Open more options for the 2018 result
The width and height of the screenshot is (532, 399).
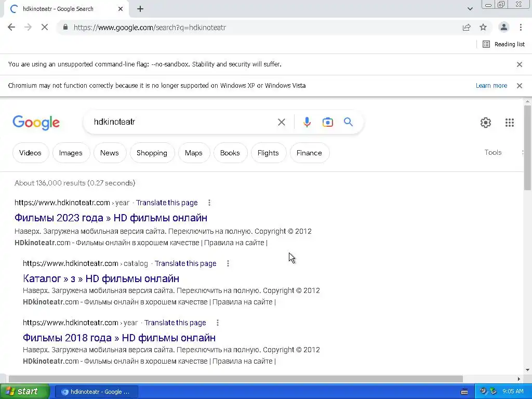(218, 323)
